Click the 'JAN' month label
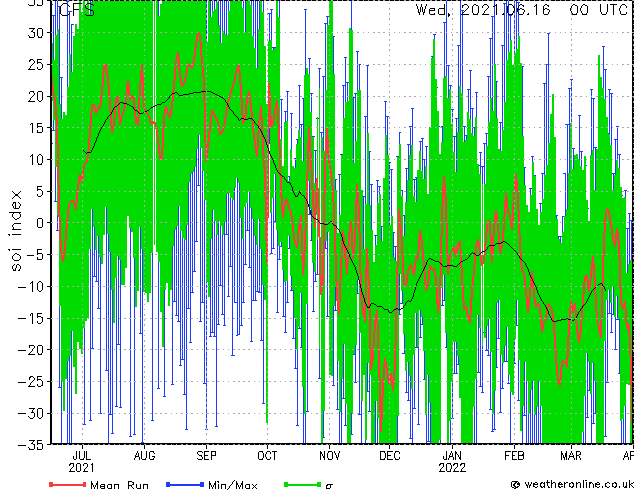 tap(452, 456)
